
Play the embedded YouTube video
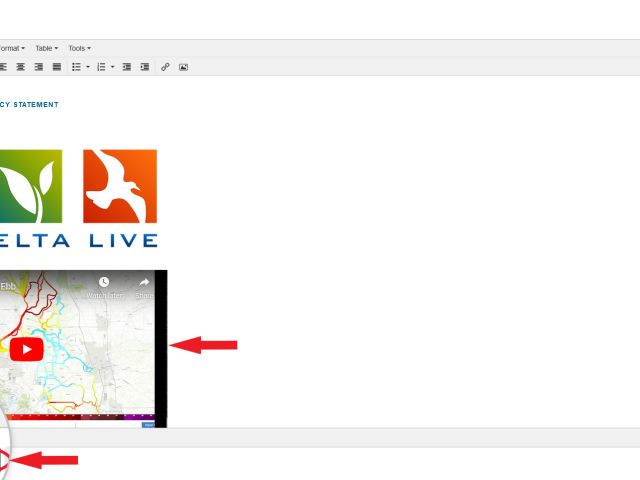pyautogui.click(x=27, y=349)
